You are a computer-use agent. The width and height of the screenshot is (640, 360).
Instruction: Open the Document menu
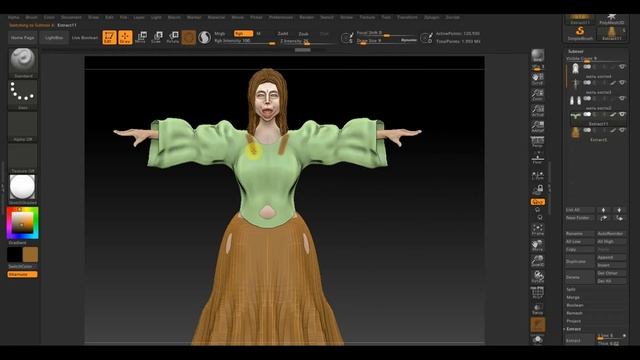point(71,18)
